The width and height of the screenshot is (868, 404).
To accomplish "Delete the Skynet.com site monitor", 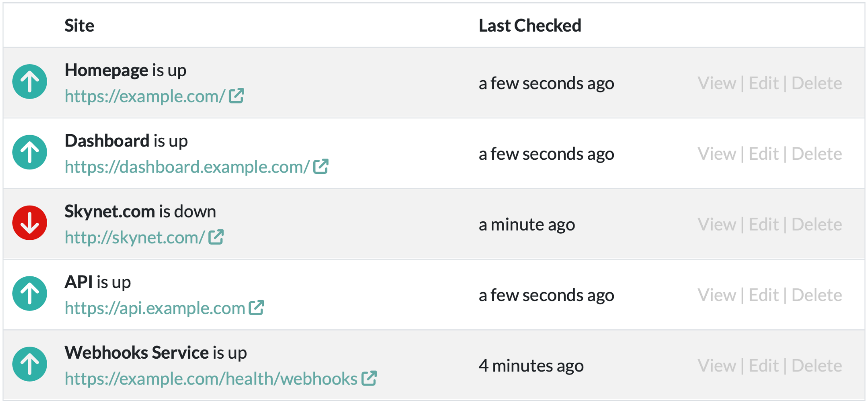I will point(816,224).
